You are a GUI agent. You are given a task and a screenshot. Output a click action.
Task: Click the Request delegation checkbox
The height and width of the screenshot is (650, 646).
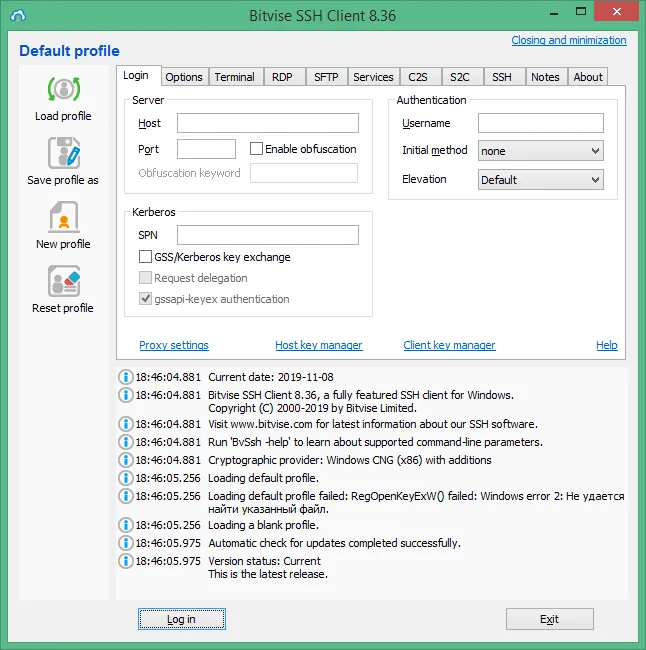click(145, 278)
